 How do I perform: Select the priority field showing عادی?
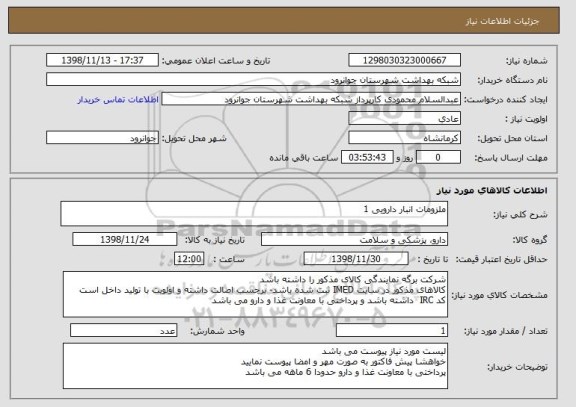coord(404,119)
